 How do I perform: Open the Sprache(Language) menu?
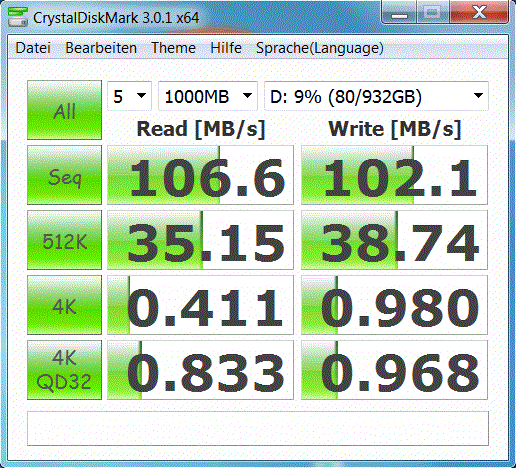tap(320, 48)
